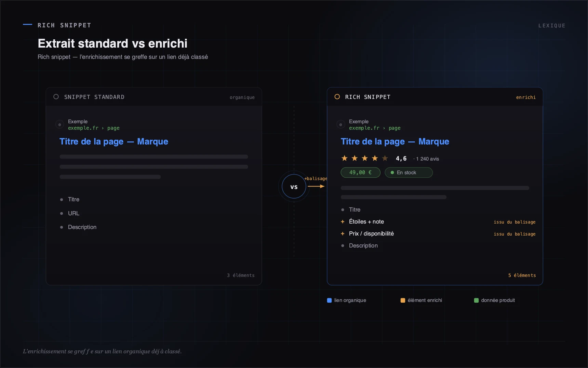Image resolution: width=588 pixels, height=368 pixels.
Task: Click the favicon in the standard snippet
Action: (x=59, y=125)
